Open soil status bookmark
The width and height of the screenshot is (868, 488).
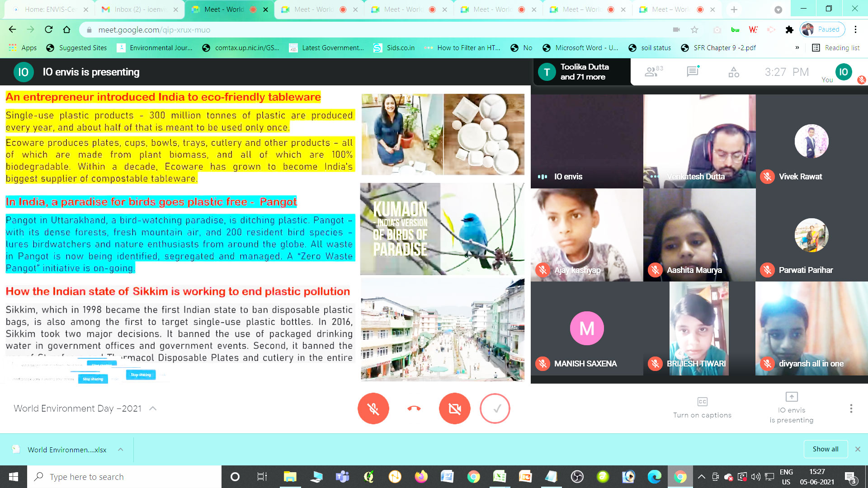pos(650,48)
